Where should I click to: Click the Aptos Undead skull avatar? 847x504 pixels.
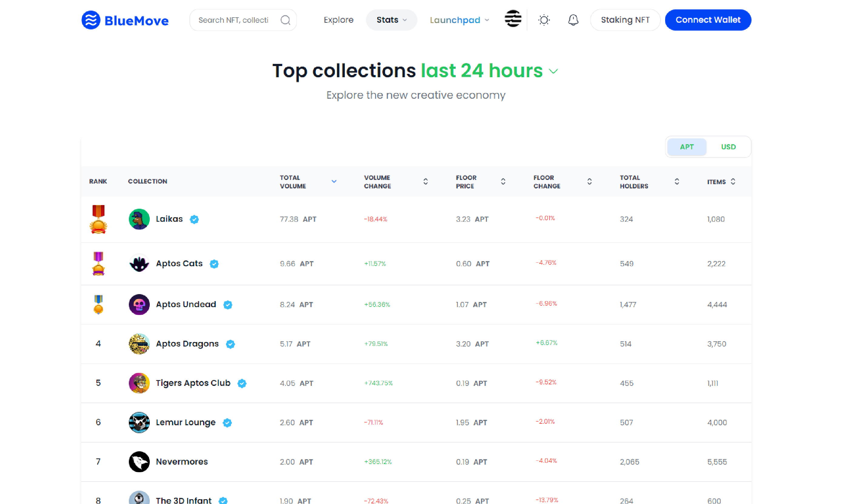[x=139, y=305]
